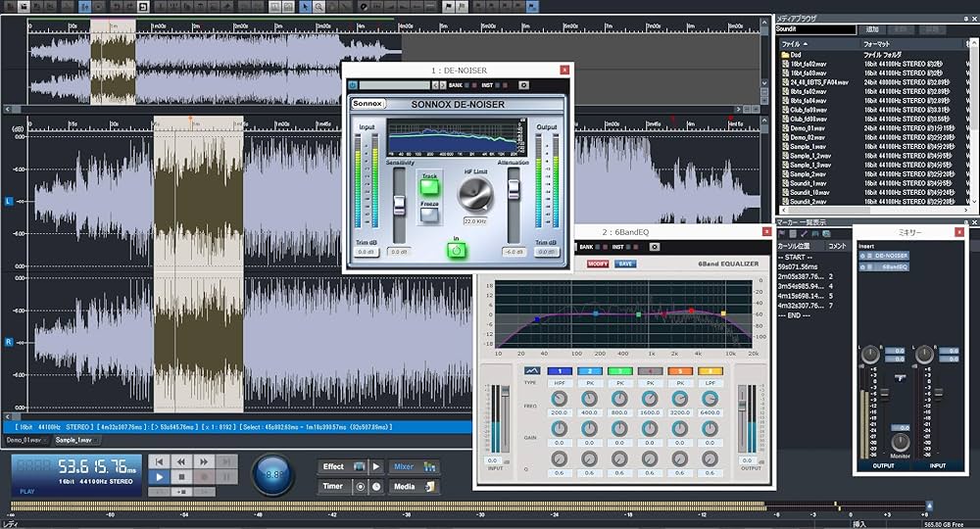980x529 pixels.
Task: Click the Play transport button
Action: click(159, 476)
